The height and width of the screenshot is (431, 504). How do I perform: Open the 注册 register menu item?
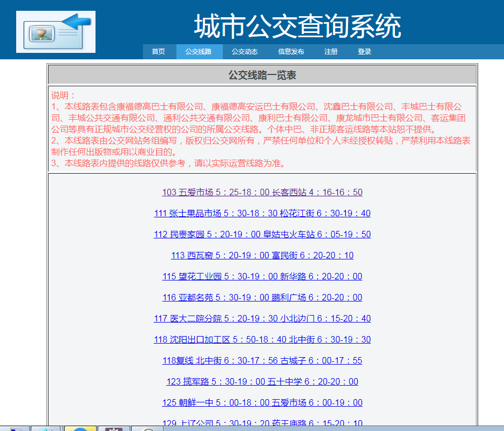(x=331, y=52)
